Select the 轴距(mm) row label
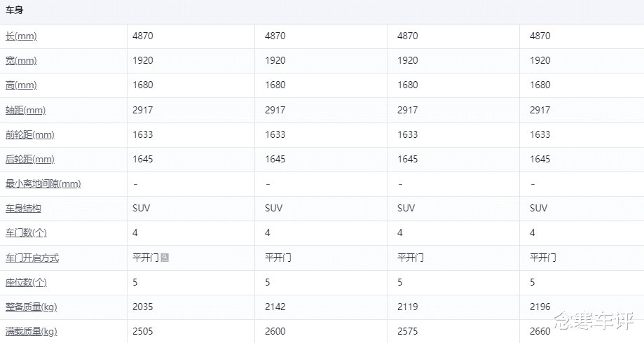Screen dimensions: 644x343 click(25, 111)
